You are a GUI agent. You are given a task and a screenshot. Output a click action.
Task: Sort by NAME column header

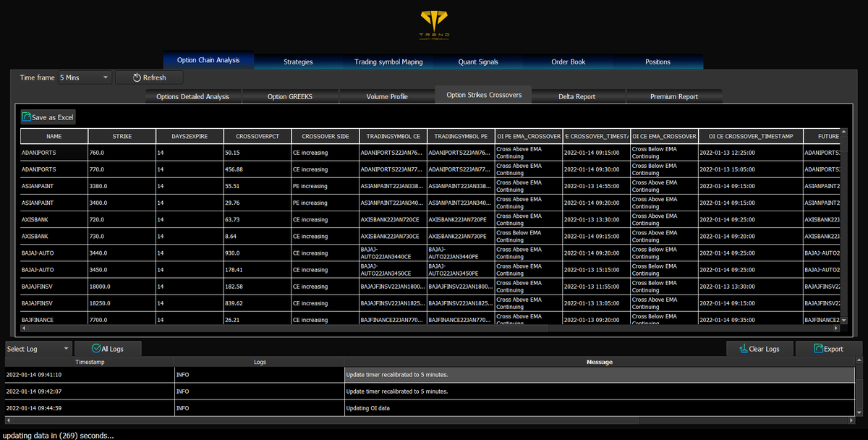[x=54, y=136]
